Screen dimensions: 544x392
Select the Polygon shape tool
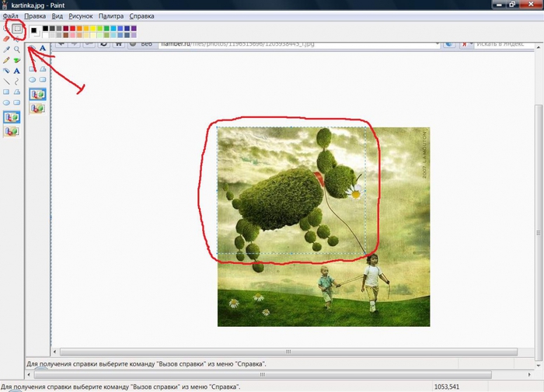[x=17, y=92]
